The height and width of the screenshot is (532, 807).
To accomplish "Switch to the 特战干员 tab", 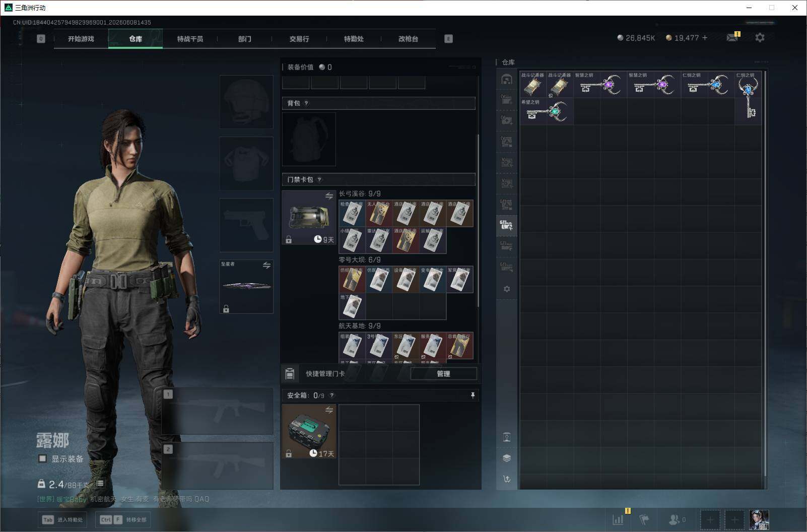I will [190, 39].
